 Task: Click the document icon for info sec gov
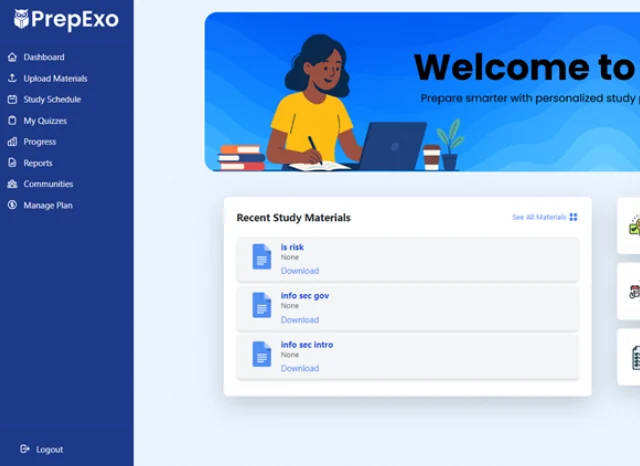[x=262, y=305]
